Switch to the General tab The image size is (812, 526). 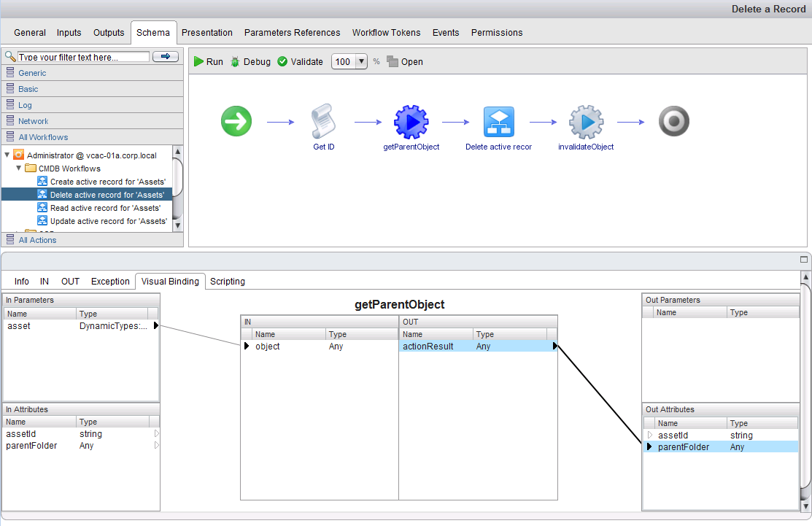coord(29,33)
